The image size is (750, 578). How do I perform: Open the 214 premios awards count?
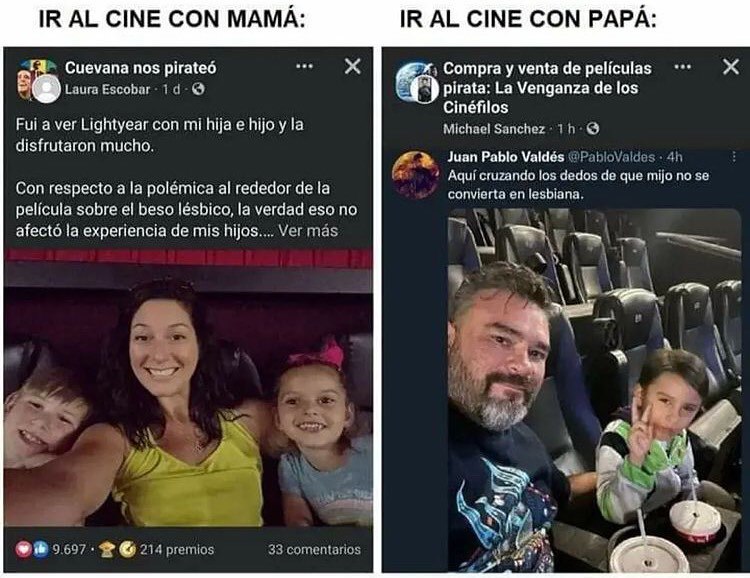click(x=176, y=549)
